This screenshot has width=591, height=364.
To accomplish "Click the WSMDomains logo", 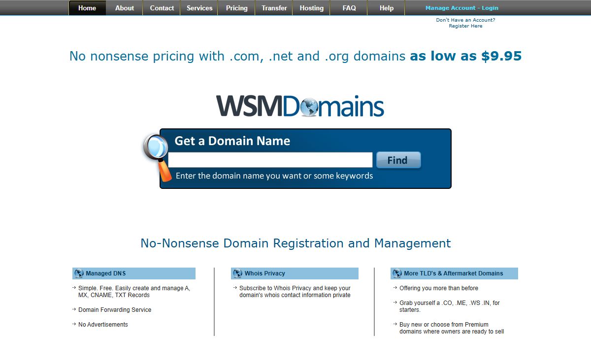I will tap(300, 106).
